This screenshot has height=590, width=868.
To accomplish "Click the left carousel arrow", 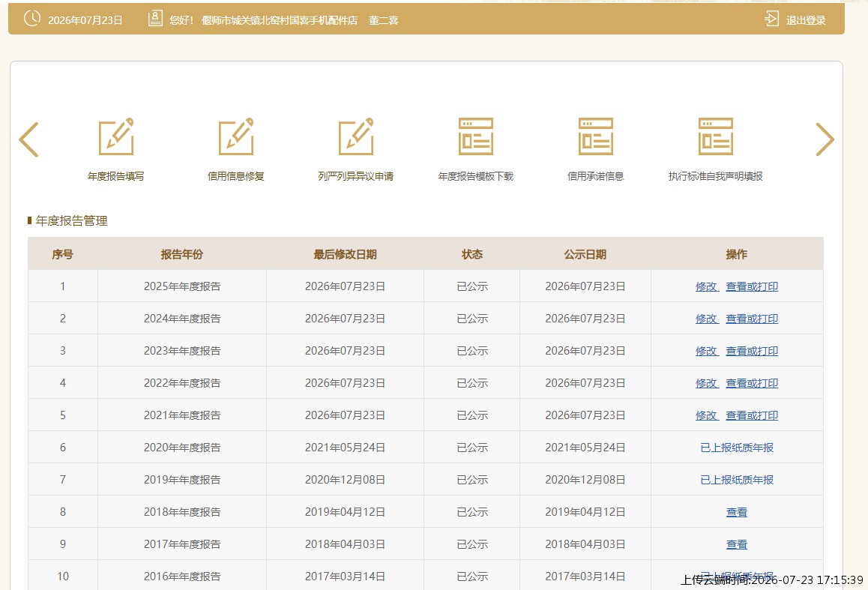I will coord(28,139).
